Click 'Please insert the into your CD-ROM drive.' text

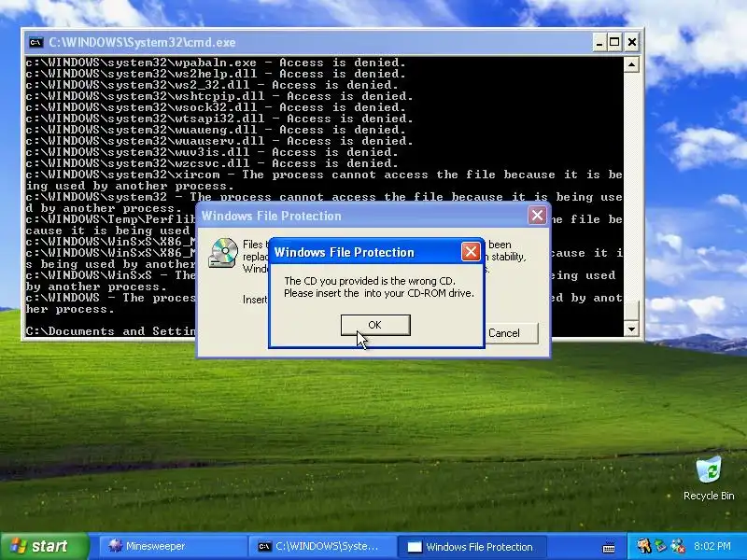(379, 293)
